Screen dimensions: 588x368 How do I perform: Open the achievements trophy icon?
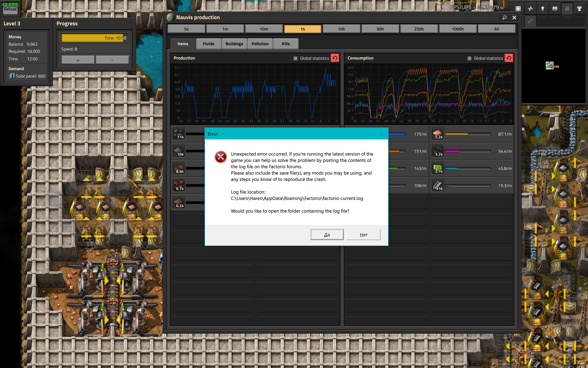(x=579, y=9)
